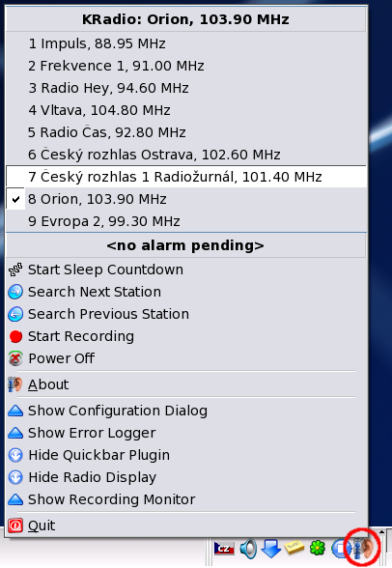Click the yellow sticky note tray icon
This screenshot has width=392, height=568.
pyautogui.click(x=294, y=548)
